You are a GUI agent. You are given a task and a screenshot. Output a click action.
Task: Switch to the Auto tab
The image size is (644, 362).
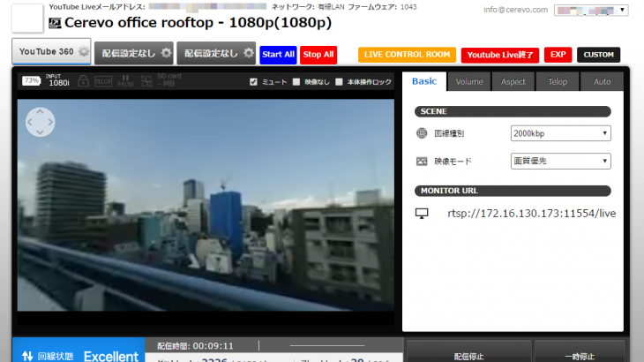click(x=602, y=82)
